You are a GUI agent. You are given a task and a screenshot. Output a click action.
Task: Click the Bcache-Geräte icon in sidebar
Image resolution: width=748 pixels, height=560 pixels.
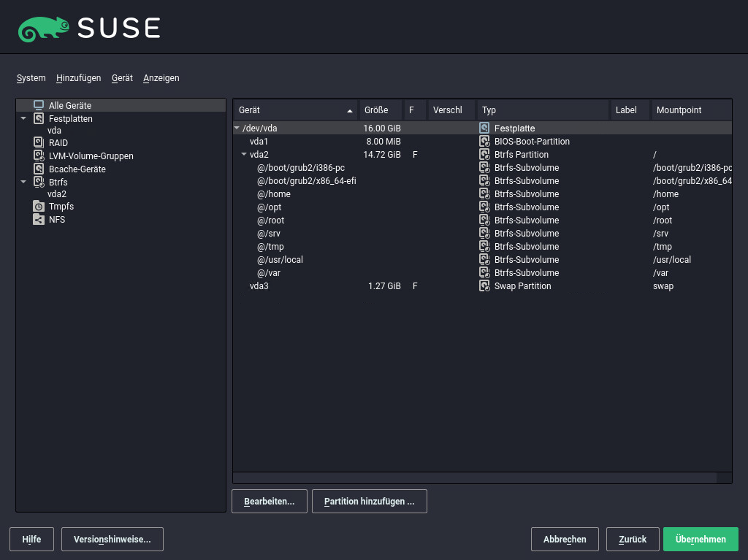pos(39,169)
